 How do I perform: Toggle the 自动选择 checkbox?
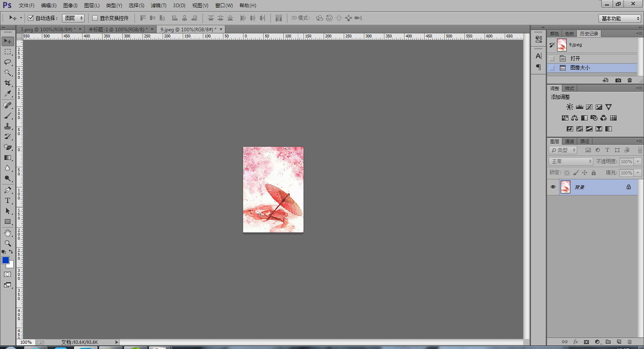click(x=31, y=18)
